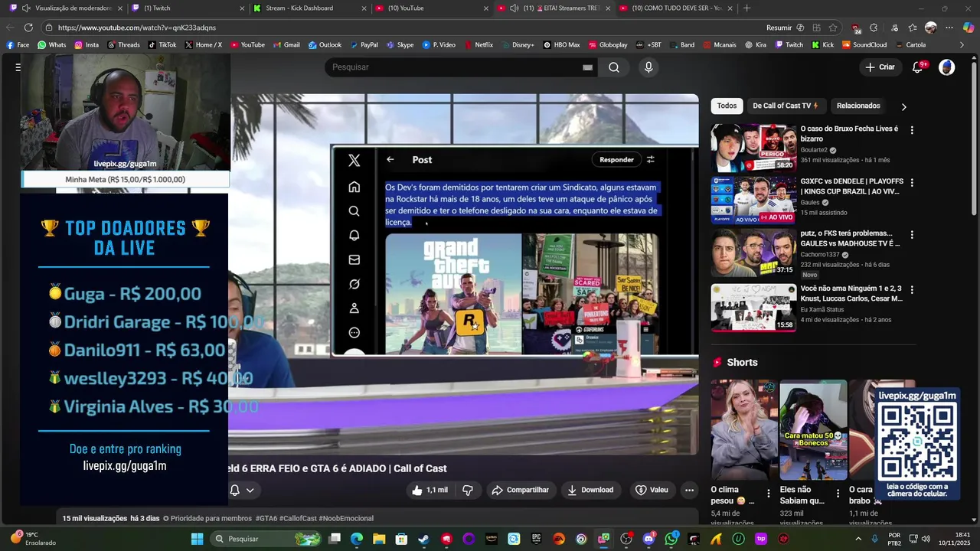The image size is (980, 551).
Task: Click the 'Compartilhar' share button
Action: tap(521, 490)
